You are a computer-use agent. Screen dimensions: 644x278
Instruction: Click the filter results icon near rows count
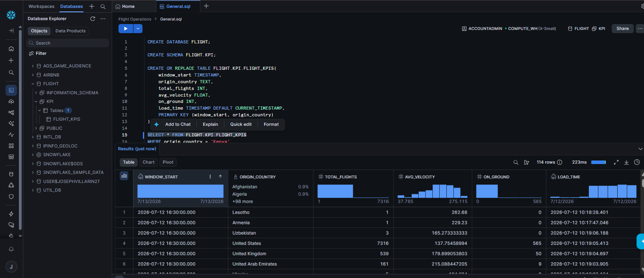(526, 162)
